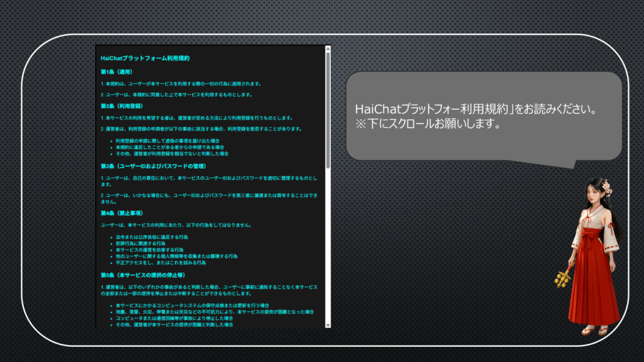Click the line '1. 本サービスの利用を希望する者は…'
Image resolution: width=644 pixels, height=362 pixels.
pos(197,118)
